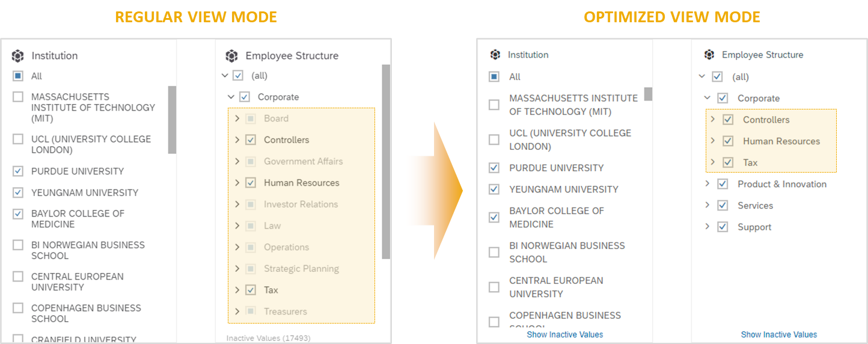Check Massachusetts Institute of Technology in optimized view
Screen dimensions: 868x344
point(494,105)
